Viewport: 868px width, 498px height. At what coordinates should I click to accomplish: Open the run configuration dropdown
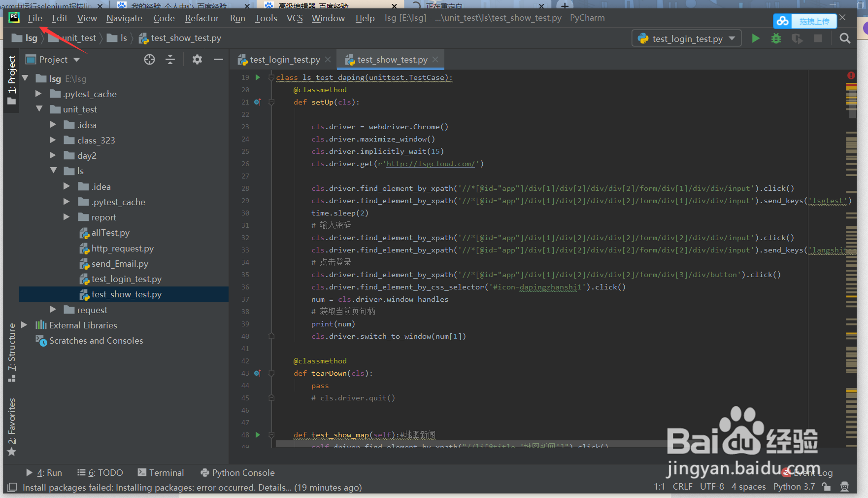(686, 38)
